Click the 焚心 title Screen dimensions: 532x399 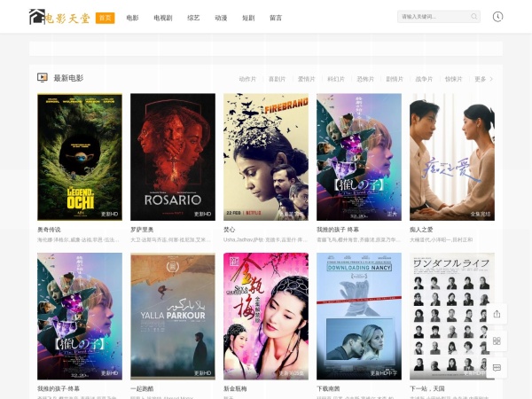pos(230,230)
